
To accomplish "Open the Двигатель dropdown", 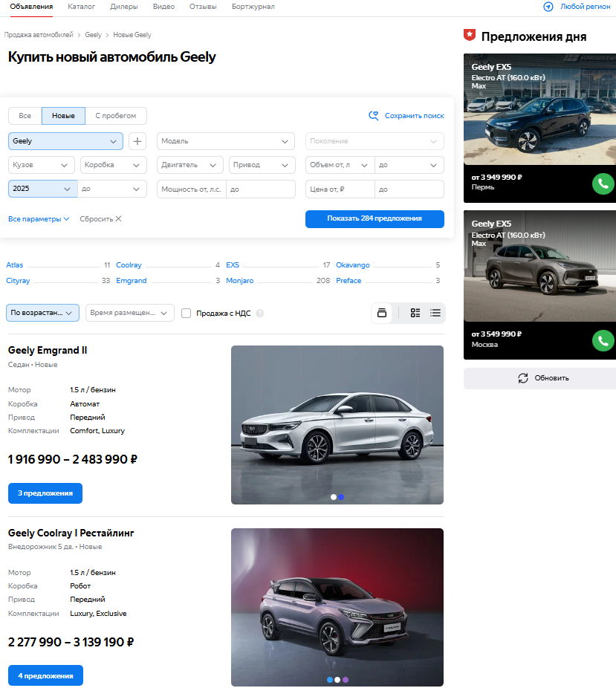I will tap(190, 165).
